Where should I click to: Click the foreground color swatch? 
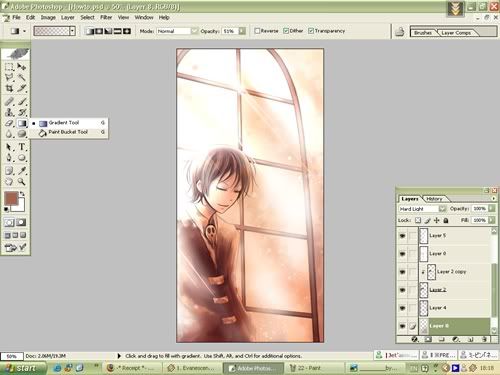click(x=11, y=199)
